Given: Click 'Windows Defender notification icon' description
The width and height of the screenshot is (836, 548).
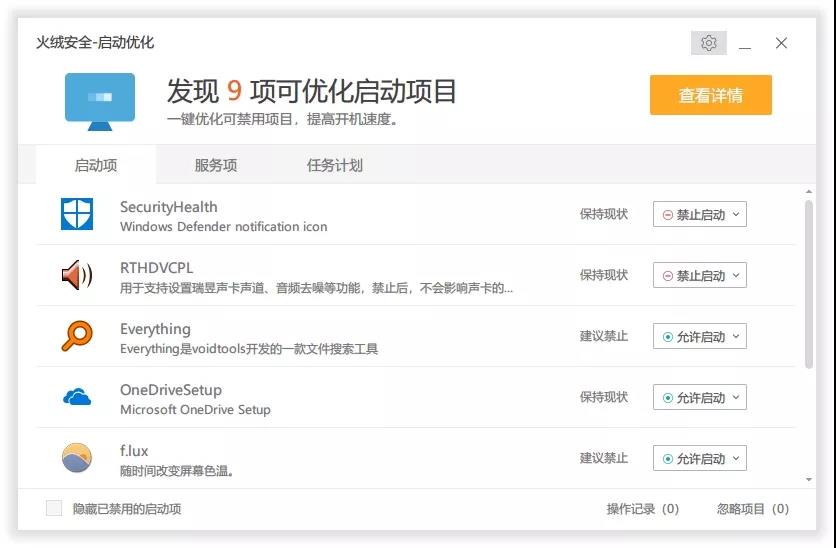Looking at the screenshot, I should (x=223, y=227).
